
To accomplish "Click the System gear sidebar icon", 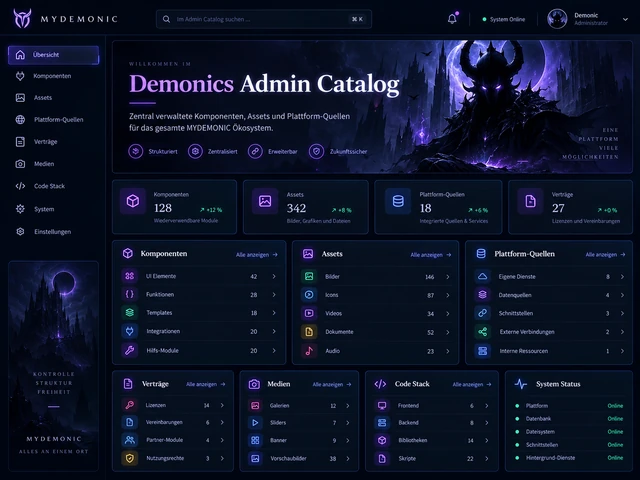I will tap(20, 209).
